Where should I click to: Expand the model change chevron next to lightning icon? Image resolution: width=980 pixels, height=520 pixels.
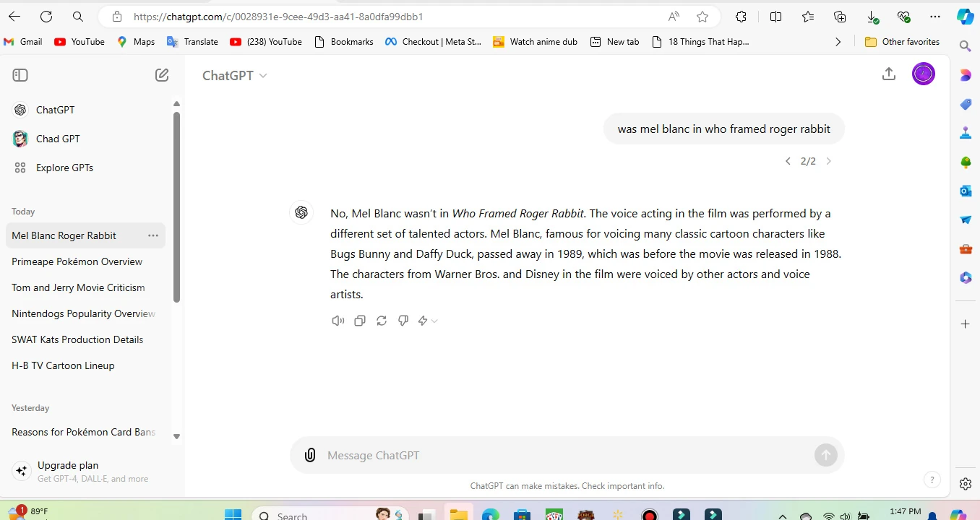coord(432,320)
